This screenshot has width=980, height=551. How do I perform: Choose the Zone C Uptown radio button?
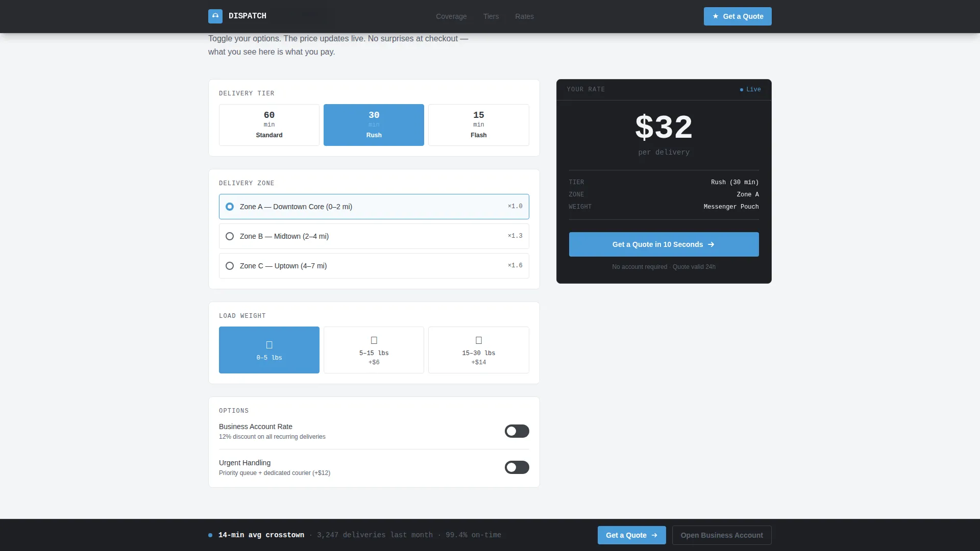point(230,266)
